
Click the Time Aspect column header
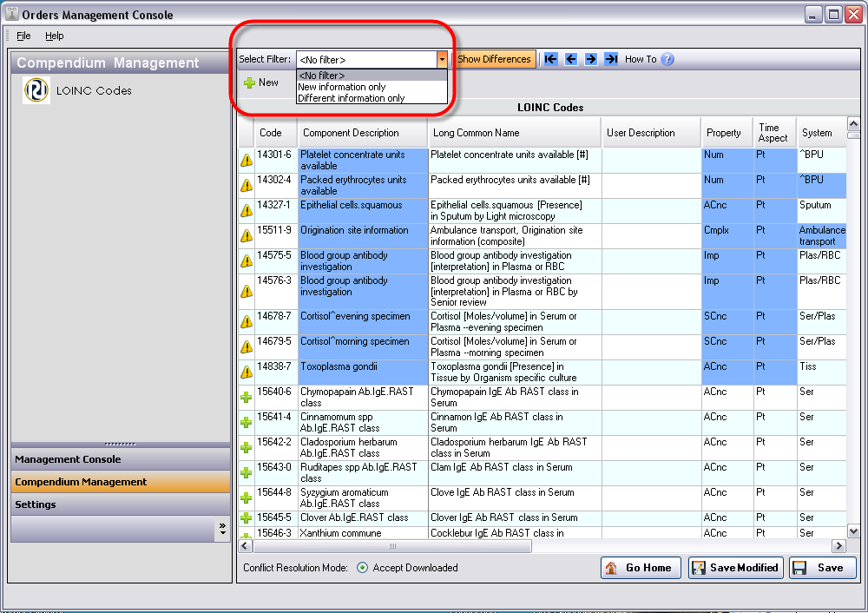tap(773, 133)
